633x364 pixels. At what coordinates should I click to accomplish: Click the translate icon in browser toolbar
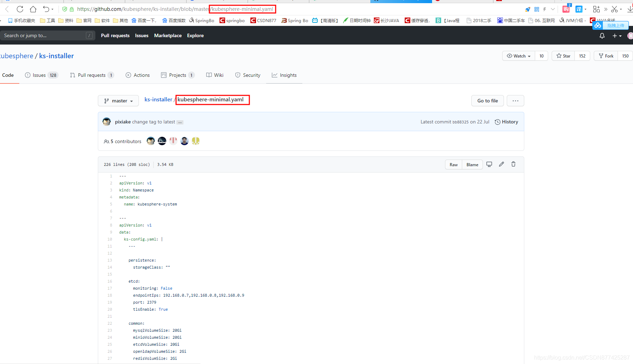[579, 9]
